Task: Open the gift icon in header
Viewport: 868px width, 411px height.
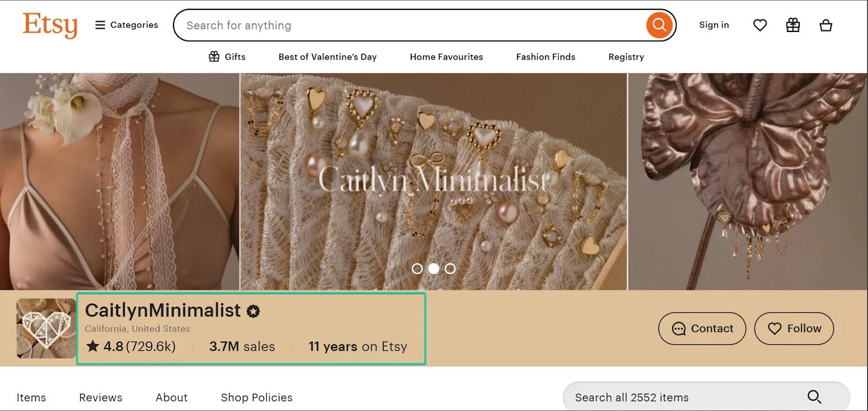Action: click(x=793, y=25)
